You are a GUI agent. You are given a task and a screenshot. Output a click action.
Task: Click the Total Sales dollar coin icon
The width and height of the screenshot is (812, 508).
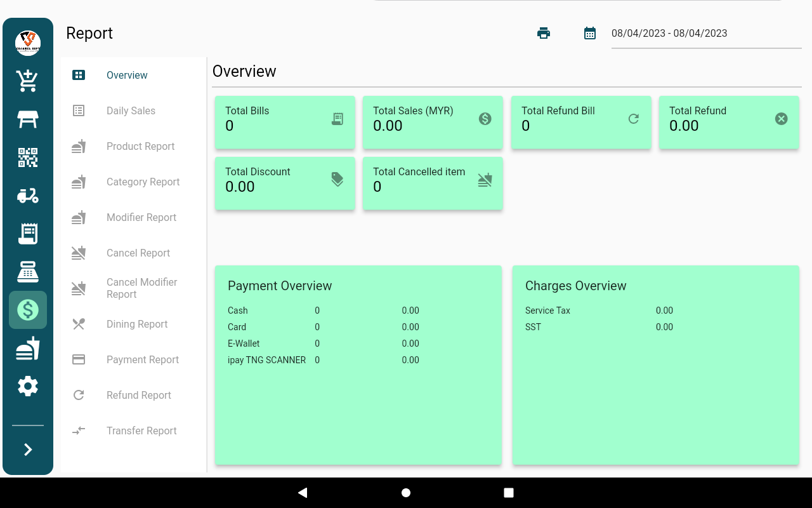pos(485,119)
